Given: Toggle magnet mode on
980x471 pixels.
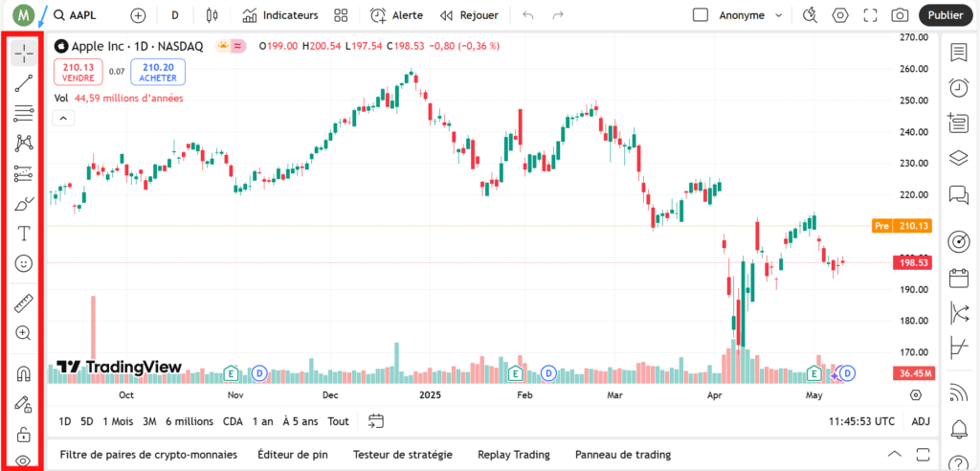Looking at the screenshot, I should point(24,374).
